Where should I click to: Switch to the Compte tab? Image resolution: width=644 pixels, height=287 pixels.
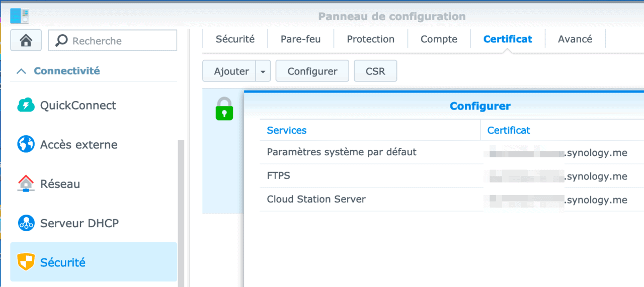439,39
